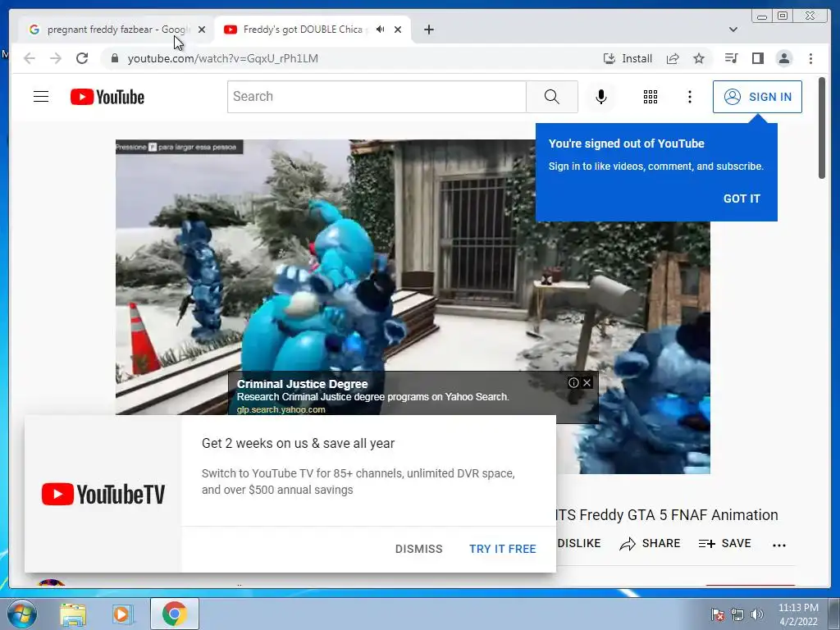The image size is (840, 630).
Task: Open the Action Center flag icon
Action: 718,614
